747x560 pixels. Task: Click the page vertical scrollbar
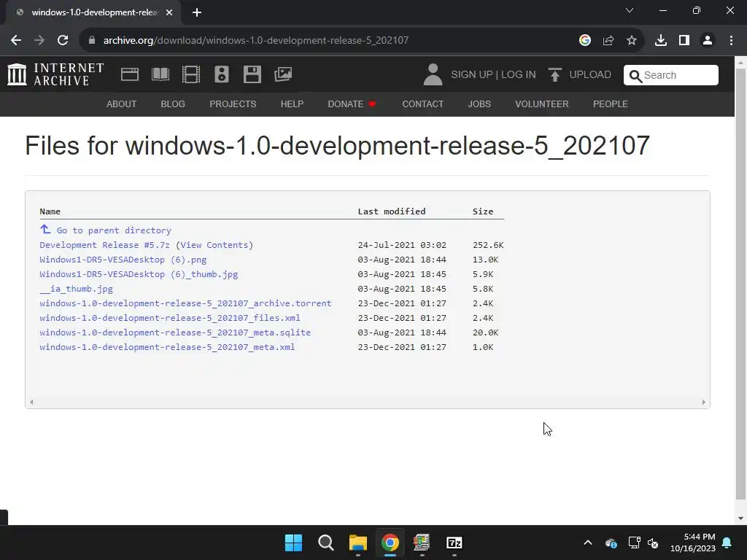pos(740,284)
